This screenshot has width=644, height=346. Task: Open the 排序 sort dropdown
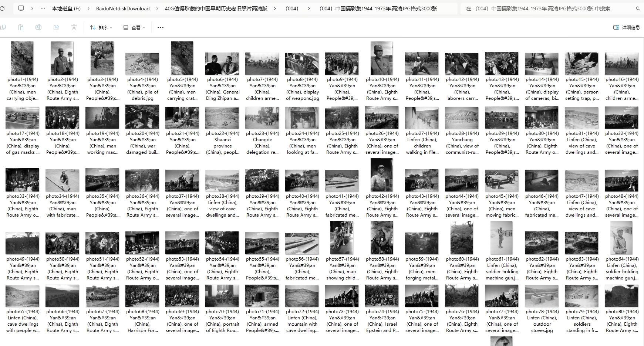point(101,27)
